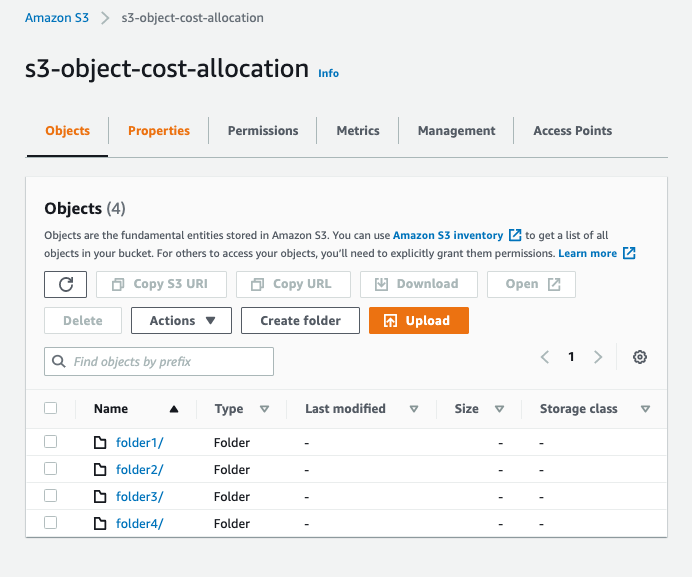Click the Download button
The image size is (692, 577).
coord(419,284)
